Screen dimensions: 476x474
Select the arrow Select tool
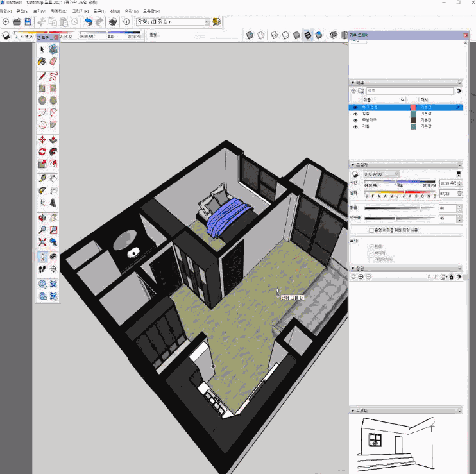(x=42, y=49)
